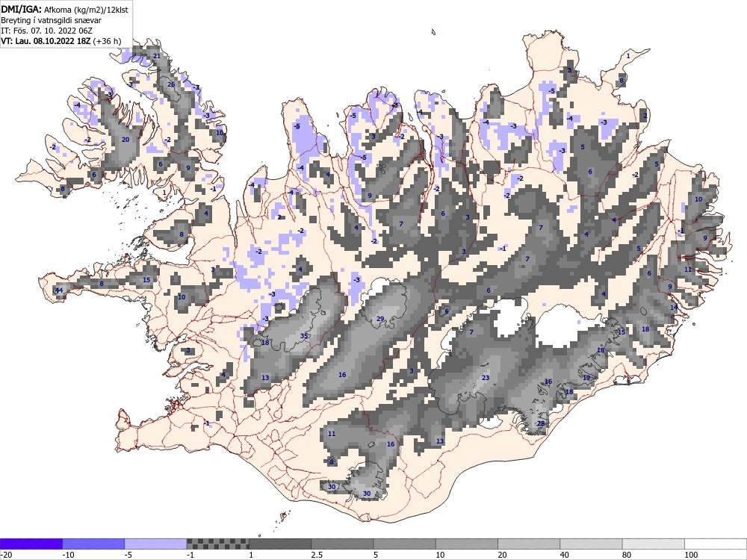Click the map value 26 in Westfjords
The width and height of the screenshot is (747, 560).
click(171, 85)
